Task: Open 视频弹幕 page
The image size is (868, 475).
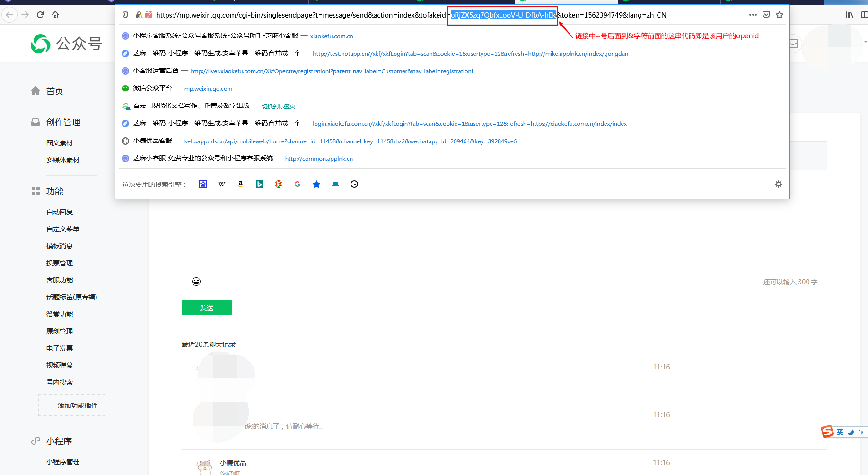Action: (x=60, y=365)
